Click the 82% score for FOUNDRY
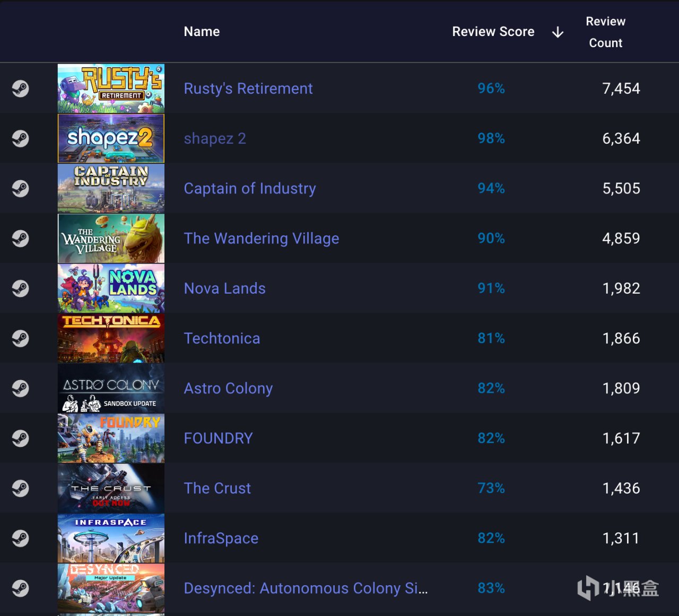679x616 pixels. click(491, 438)
